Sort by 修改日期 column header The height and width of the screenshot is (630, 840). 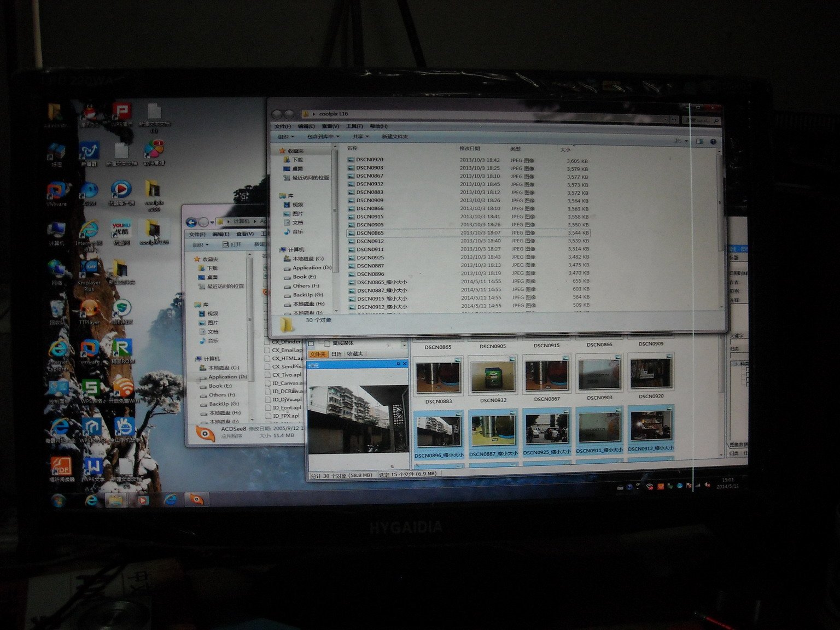click(470, 148)
